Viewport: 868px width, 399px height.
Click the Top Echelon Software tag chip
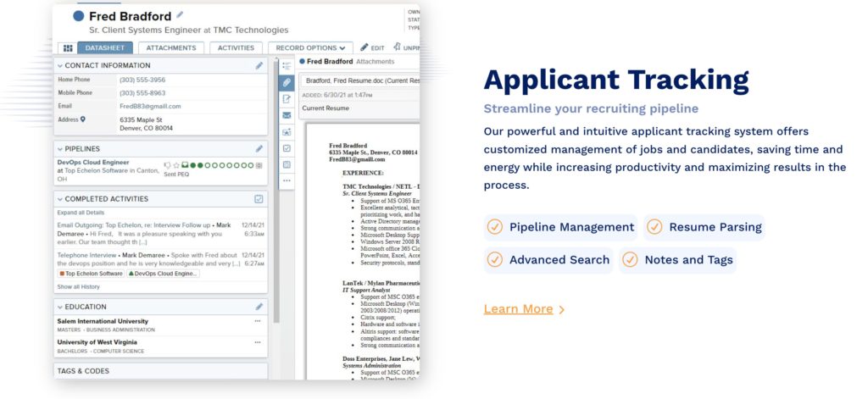pyautogui.click(x=91, y=274)
